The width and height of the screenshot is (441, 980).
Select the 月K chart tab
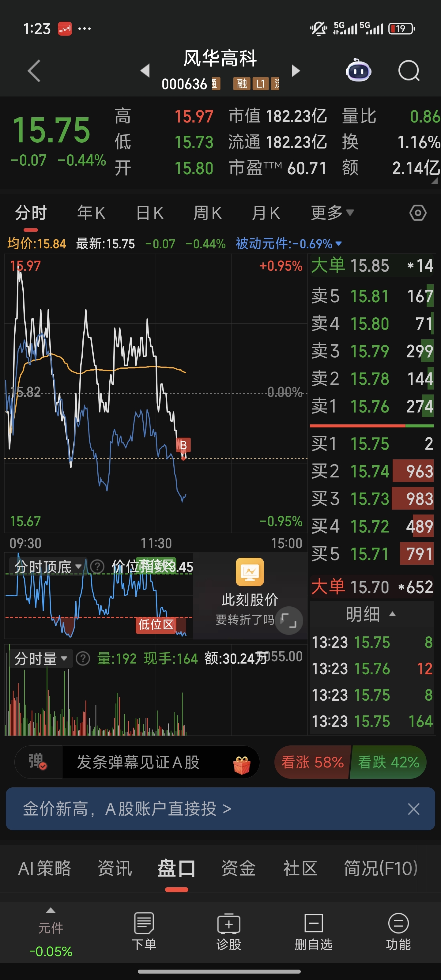click(x=266, y=213)
